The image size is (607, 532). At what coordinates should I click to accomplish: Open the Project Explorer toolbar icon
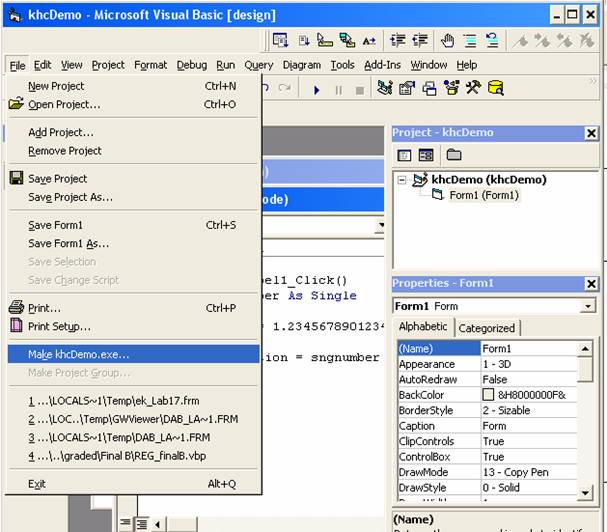385,88
